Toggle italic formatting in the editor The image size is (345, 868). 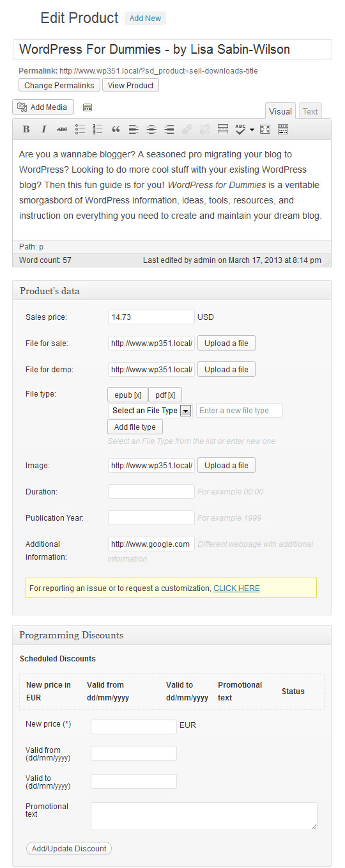[44, 129]
